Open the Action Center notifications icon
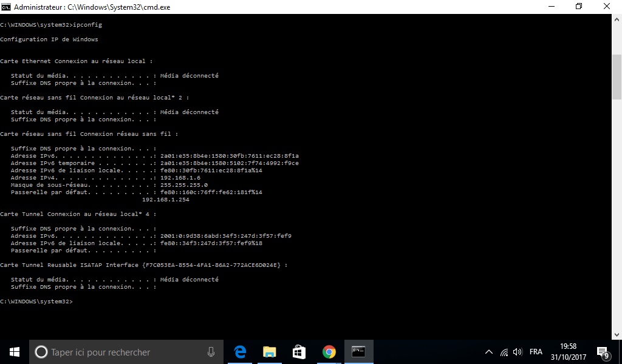Image resolution: width=622 pixels, height=364 pixels. [x=603, y=352]
